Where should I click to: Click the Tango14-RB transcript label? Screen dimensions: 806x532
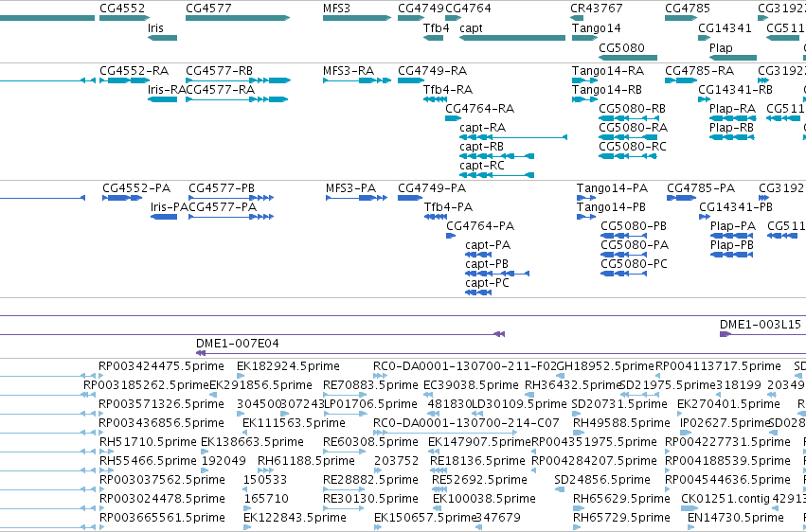[x=607, y=90]
